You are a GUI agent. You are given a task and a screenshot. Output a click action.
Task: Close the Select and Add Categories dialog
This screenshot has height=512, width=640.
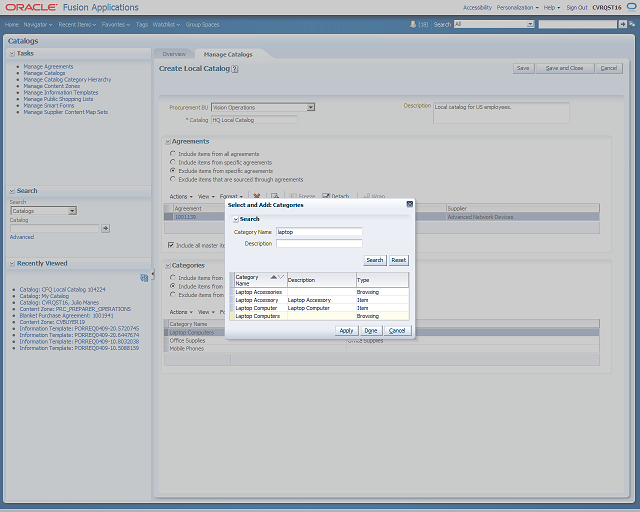point(410,204)
